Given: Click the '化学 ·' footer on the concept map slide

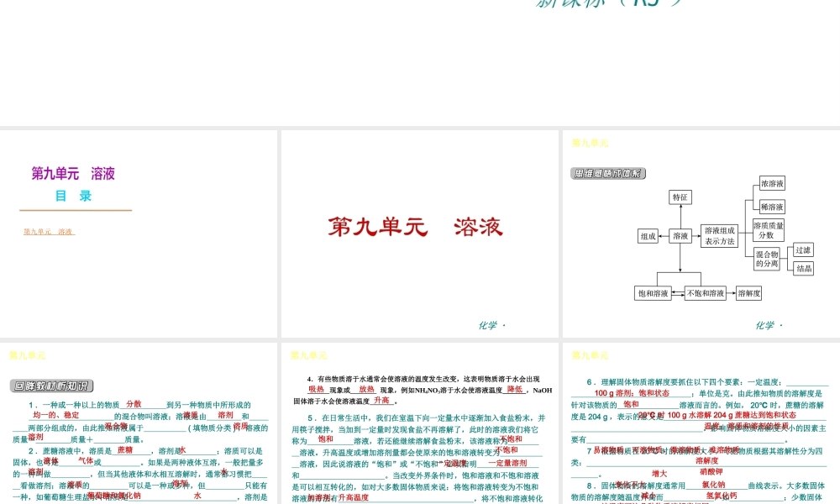Looking at the screenshot, I should (x=769, y=325).
